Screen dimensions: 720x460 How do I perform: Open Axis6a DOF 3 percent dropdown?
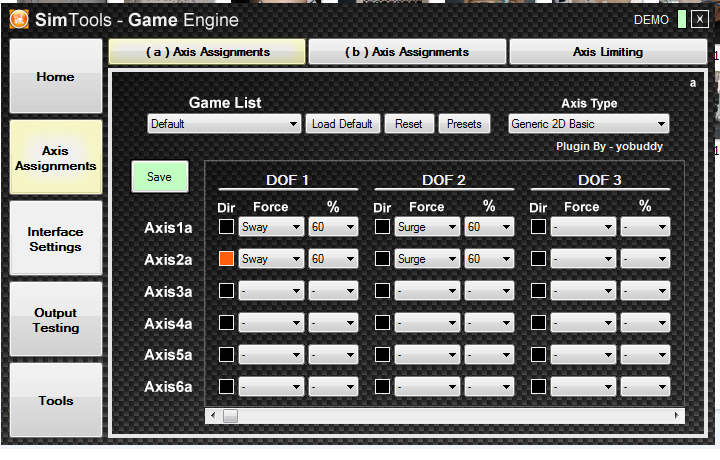tap(645, 387)
